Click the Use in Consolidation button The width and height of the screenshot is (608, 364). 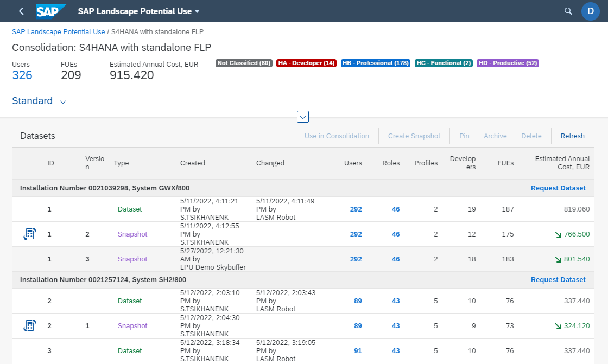point(337,136)
